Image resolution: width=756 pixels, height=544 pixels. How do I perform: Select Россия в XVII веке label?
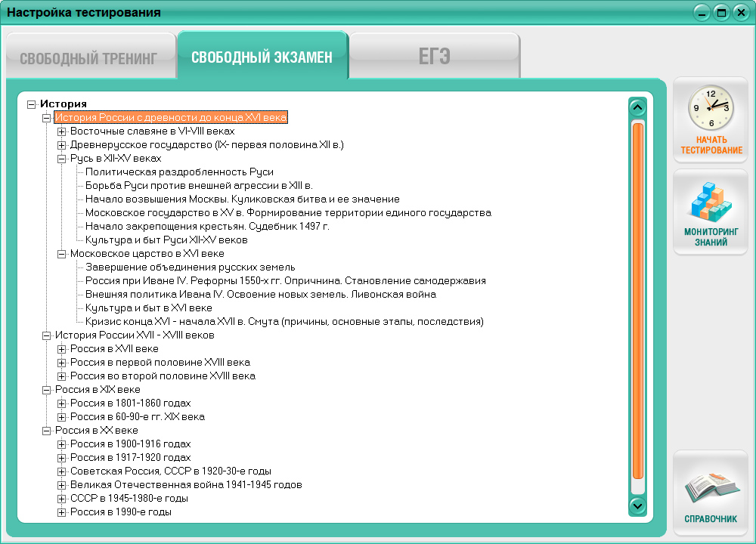(x=114, y=349)
